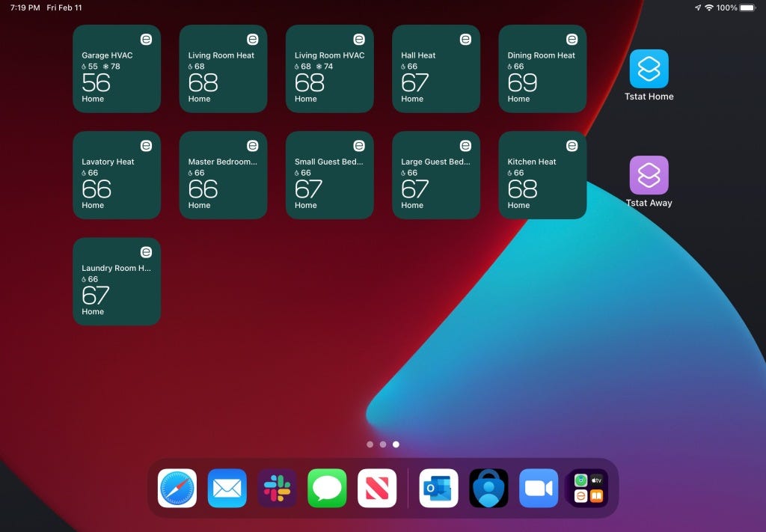766x532 pixels.
Task: Tap the logo icon on the Large Guest Bed widget
Action: click(x=465, y=146)
